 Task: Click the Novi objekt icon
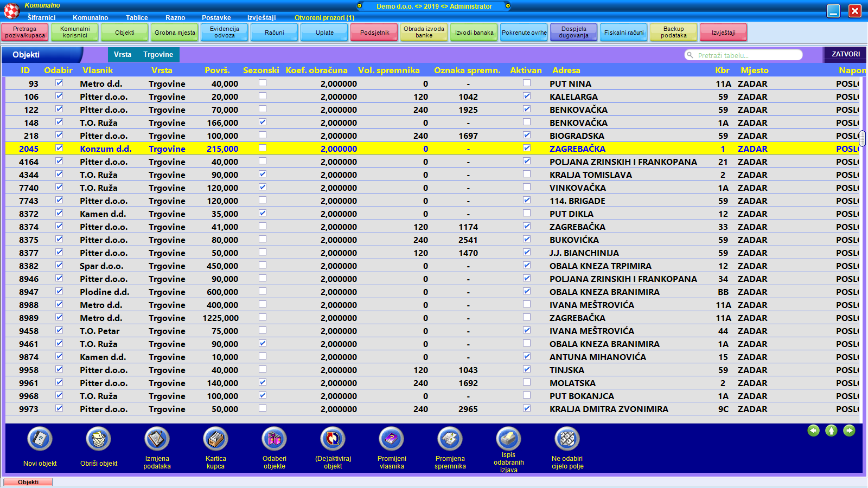point(40,439)
